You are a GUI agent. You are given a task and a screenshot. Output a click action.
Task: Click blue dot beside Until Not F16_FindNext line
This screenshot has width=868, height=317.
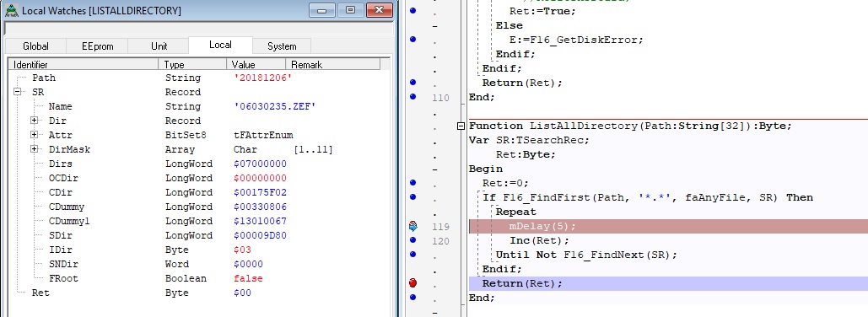coord(413,255)
